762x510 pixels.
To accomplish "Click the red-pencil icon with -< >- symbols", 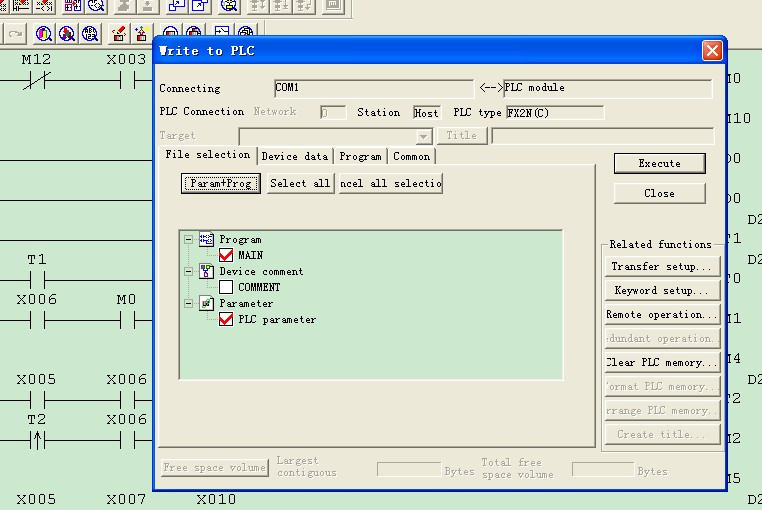I will pyautogui.click(x=44, y=6).
